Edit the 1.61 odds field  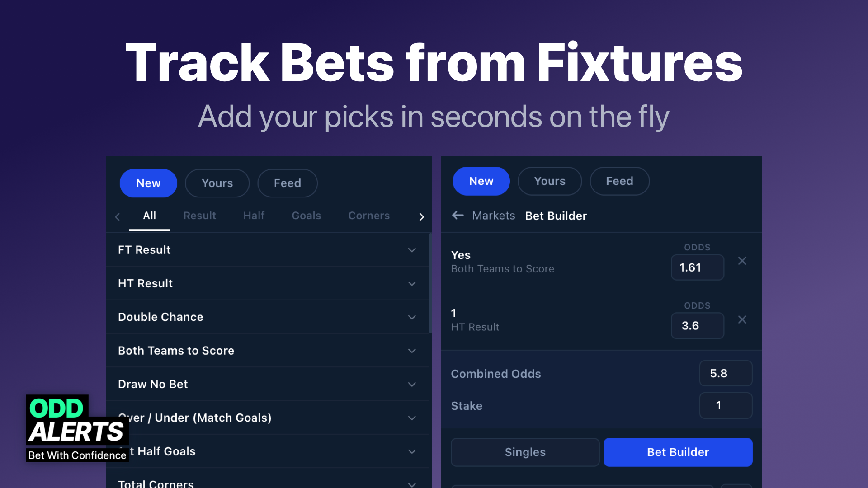click(697, 267)
